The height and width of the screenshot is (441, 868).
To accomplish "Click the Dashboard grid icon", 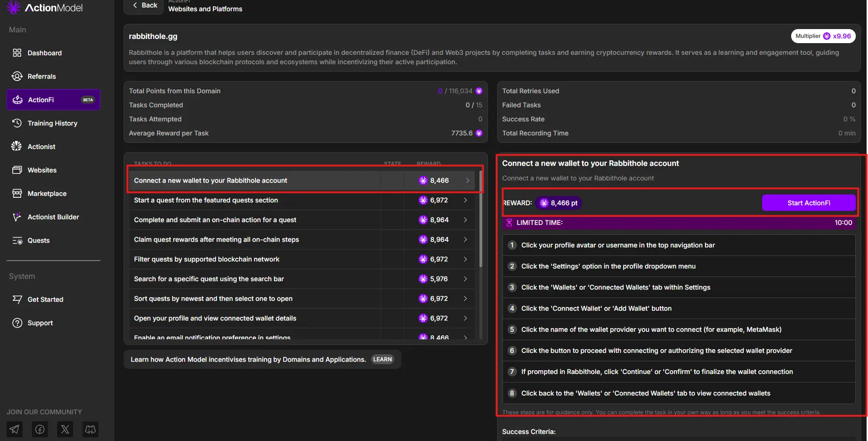I will (17, 53).
